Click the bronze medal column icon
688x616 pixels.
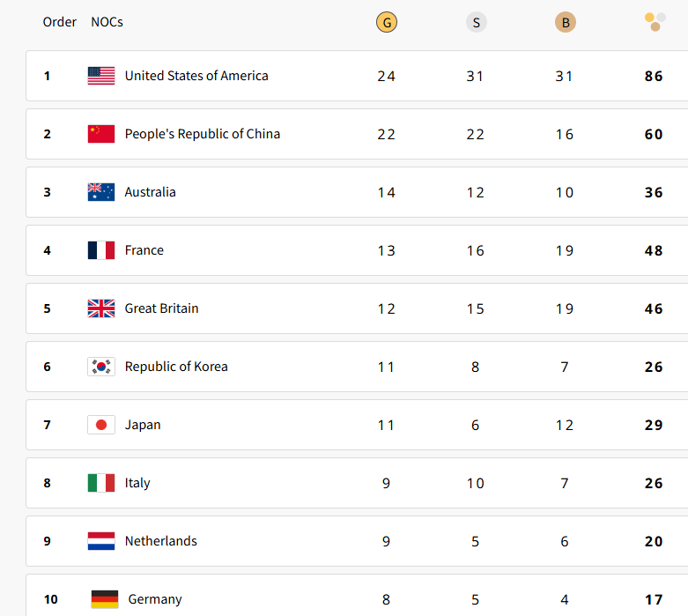coord(565,22)
